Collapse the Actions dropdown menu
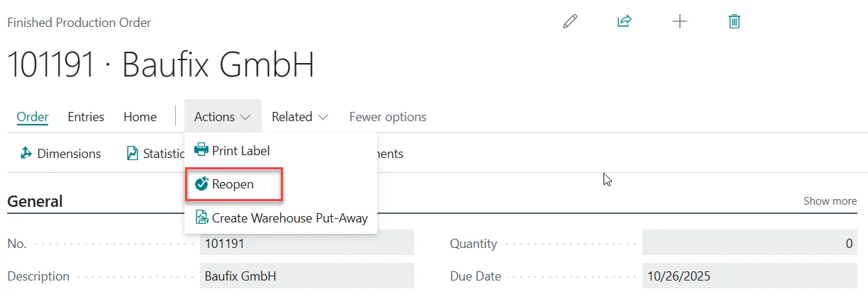The height and width of the screenshot is (294, 868). pyautogui.click(x=223, y=117)
